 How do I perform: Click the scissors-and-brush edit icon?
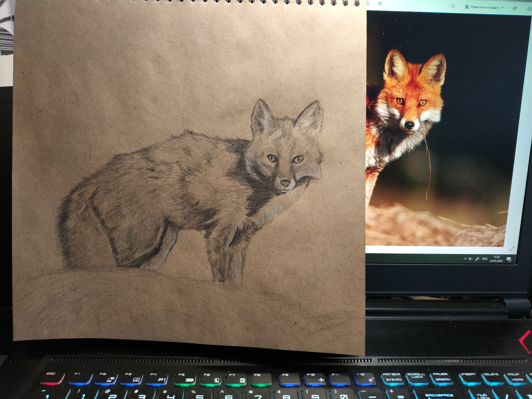(467, 7)
